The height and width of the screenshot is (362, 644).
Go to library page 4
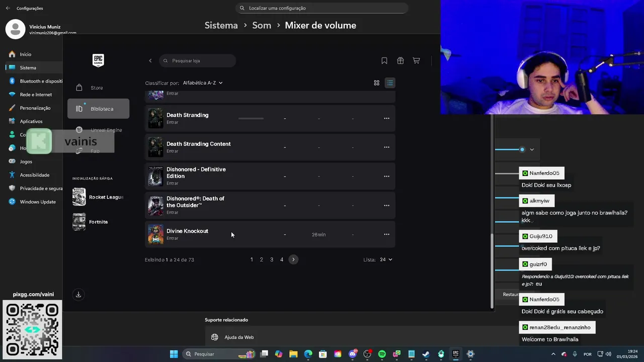coord(282,259)
